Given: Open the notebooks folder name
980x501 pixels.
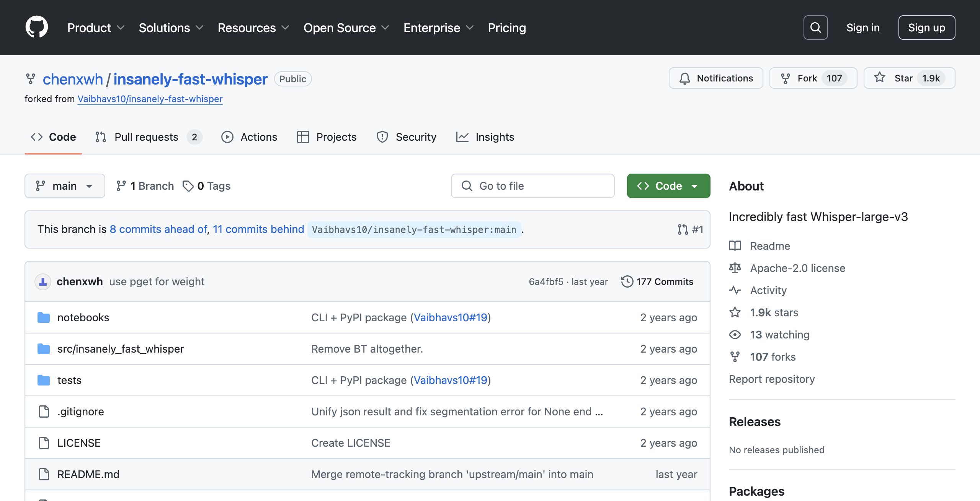Looking at the screenshot, I should [x=83, y=317].
